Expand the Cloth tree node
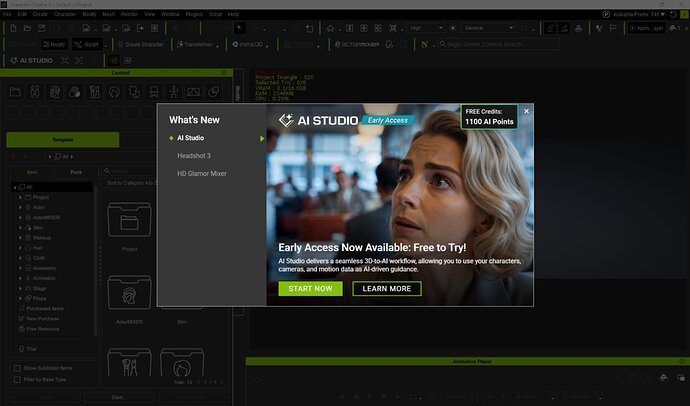690x406 pixels. pyautogui.click(x=20, y=258)
